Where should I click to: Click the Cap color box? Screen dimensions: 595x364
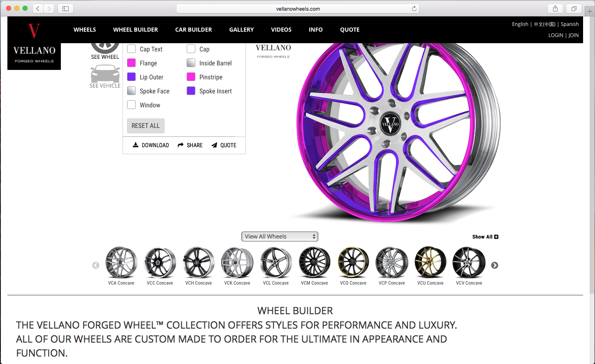point(191,49)
